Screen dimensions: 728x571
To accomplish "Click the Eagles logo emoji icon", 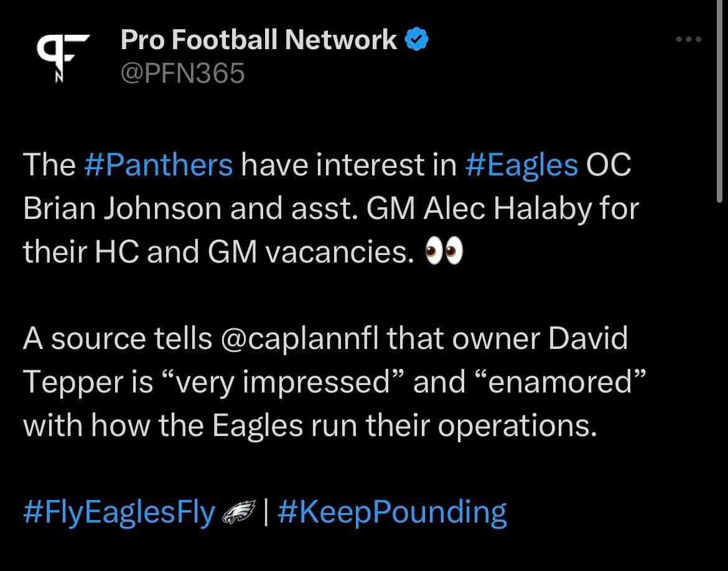I will (x=238, y=513).
